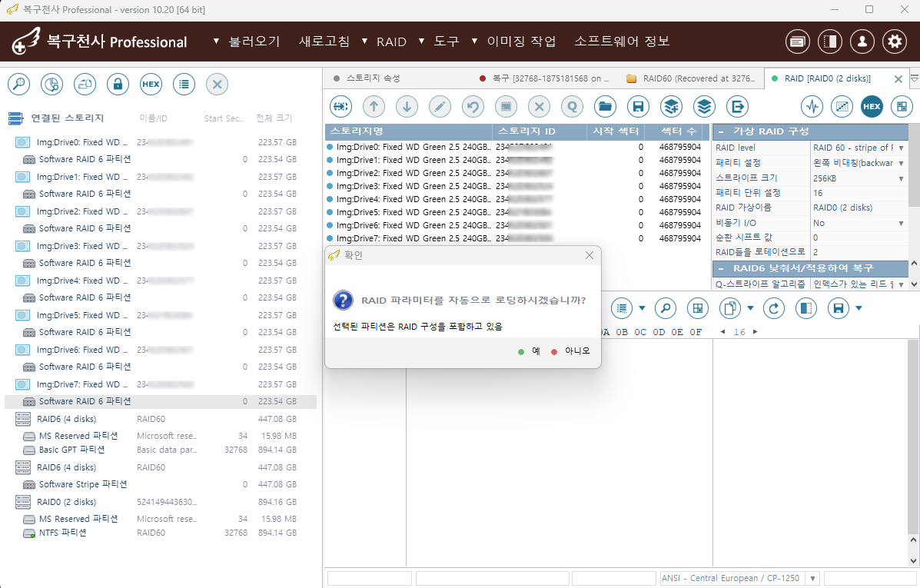Click the floppy save configuration icon in RAID toolbar

638,107
